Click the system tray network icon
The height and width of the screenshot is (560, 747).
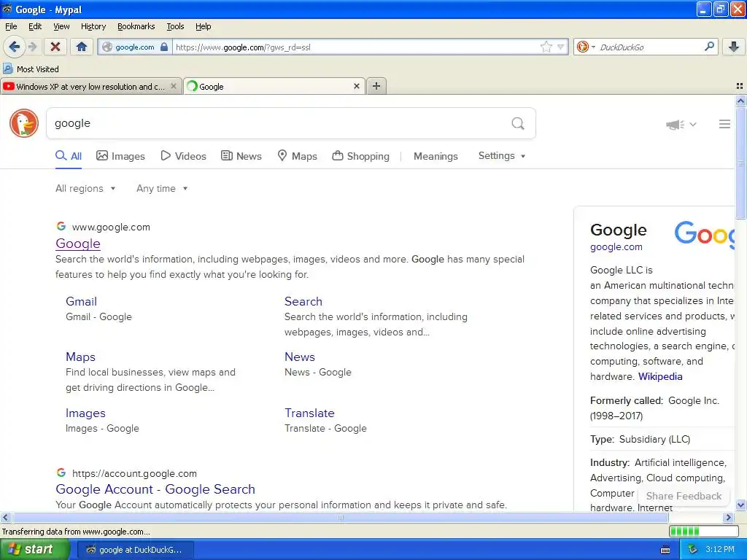[x=692, y=550]
